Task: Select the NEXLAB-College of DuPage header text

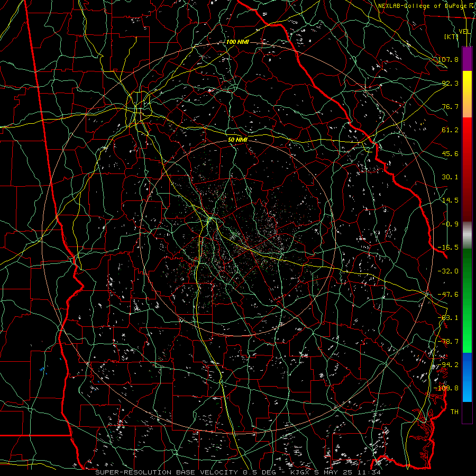Action: [422, 6]
